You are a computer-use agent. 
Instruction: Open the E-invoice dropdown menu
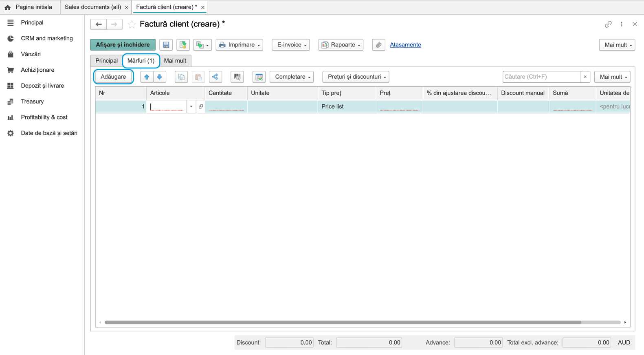click(x=291, y=45)
